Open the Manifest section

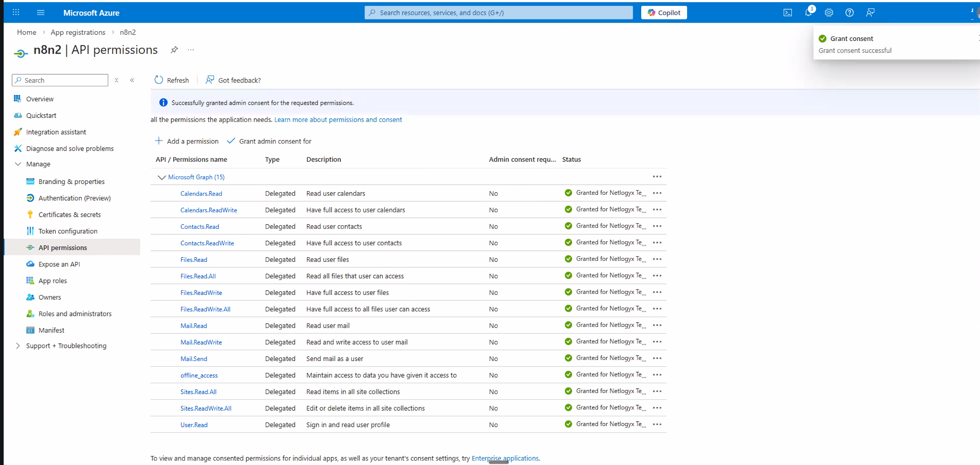51,330
